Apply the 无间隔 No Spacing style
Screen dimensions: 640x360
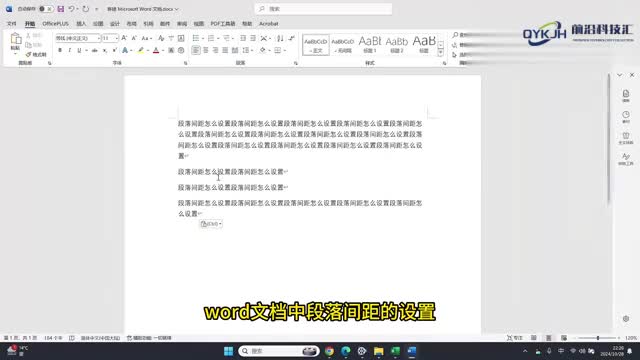[343, 45]
